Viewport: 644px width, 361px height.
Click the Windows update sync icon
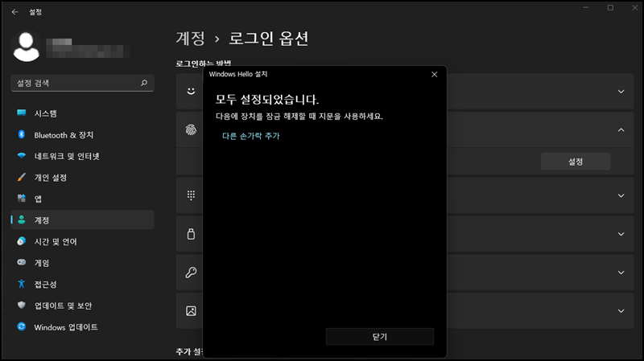22,326
